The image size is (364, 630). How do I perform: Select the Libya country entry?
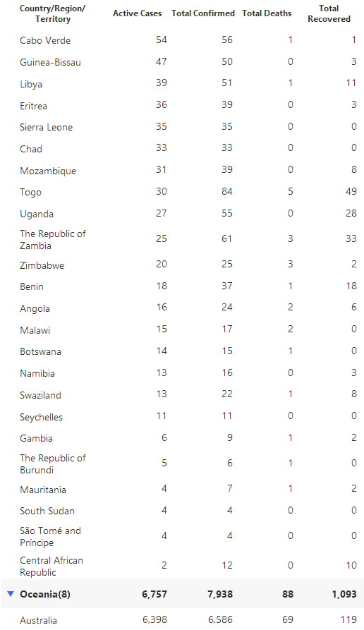[x=31, y=85]
